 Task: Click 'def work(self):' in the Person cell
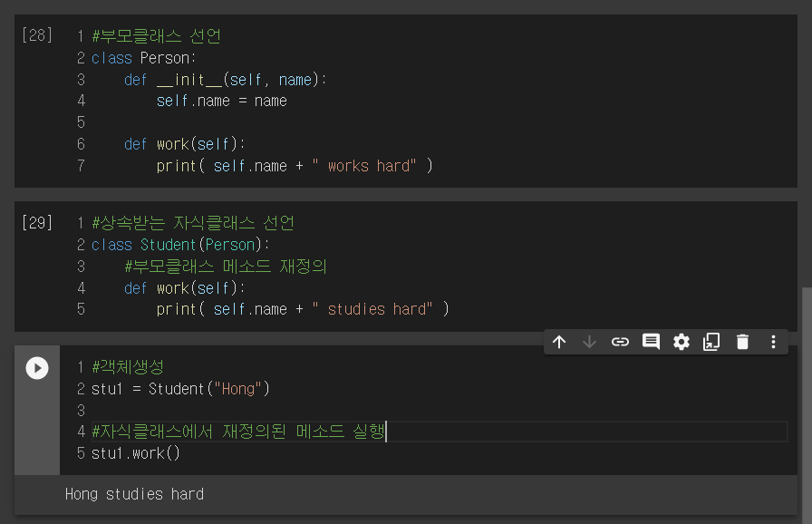point(184,144)
